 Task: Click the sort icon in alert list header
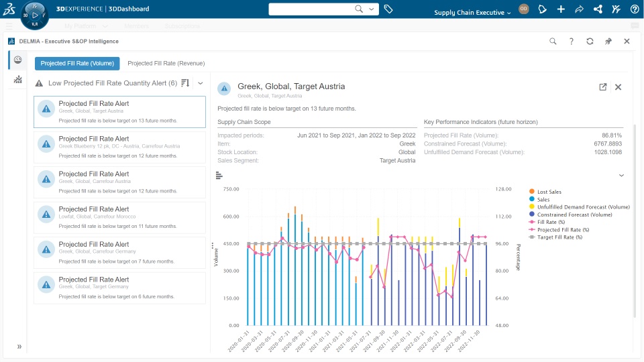point(185,83)
